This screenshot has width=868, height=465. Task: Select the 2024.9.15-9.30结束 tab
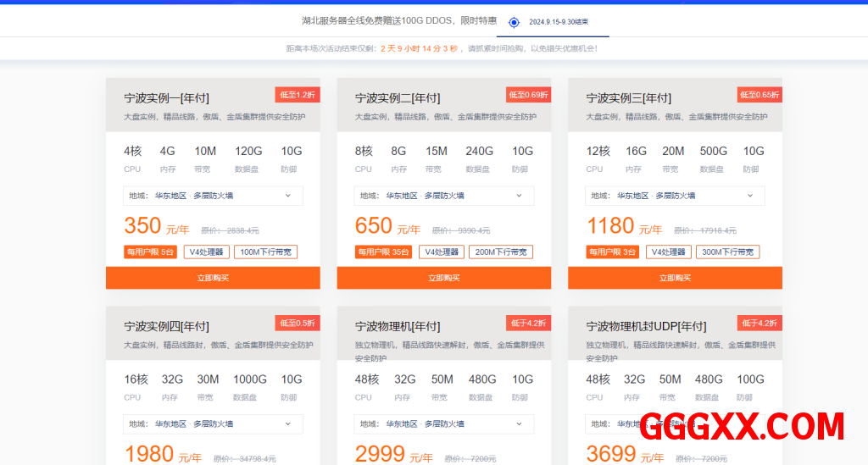(558, 22)
